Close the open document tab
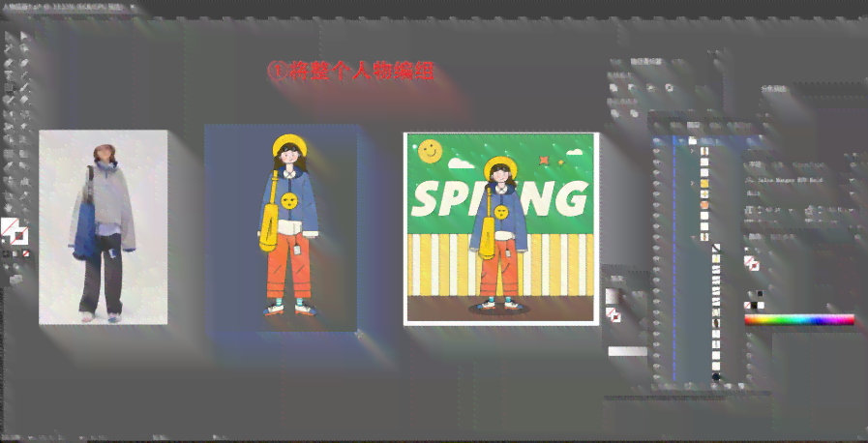This screenshot has width=868, height=443. [x=133, y=9]
